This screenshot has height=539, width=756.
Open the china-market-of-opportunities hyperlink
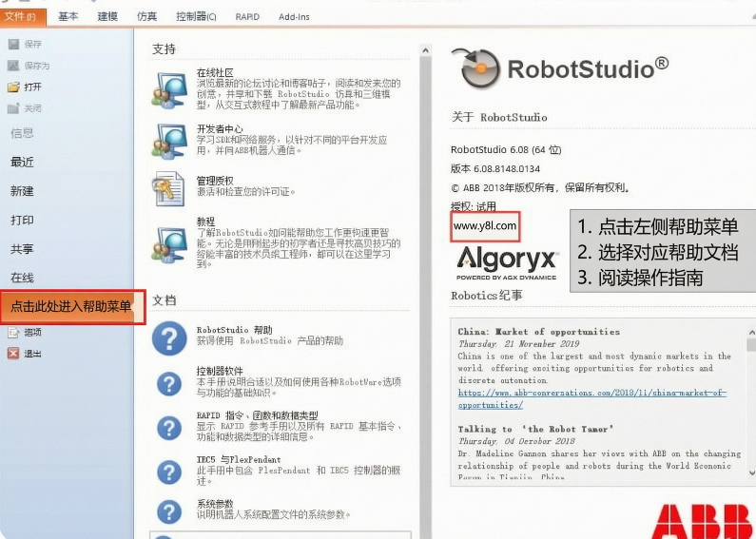[592, 398]
